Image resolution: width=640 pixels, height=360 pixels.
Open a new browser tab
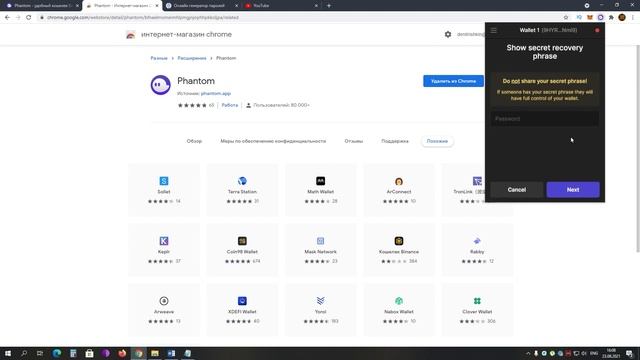click(x=329, y=6)
